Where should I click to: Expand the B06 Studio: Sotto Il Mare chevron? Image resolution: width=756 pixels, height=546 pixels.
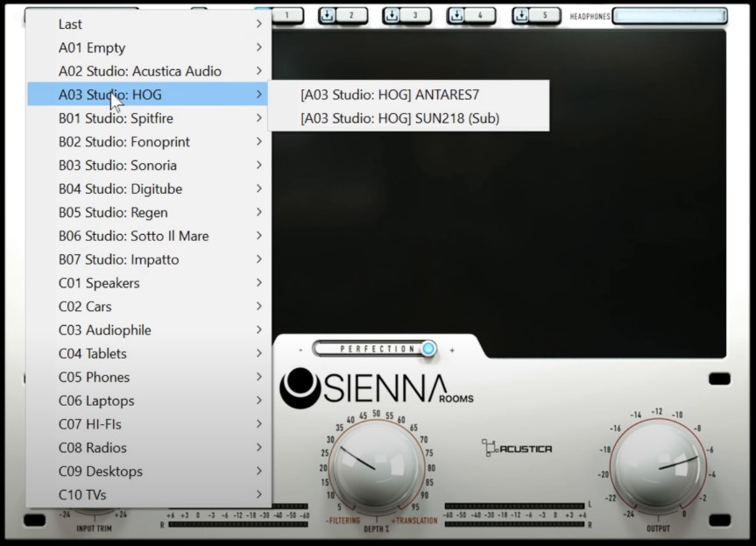(259, 236)
